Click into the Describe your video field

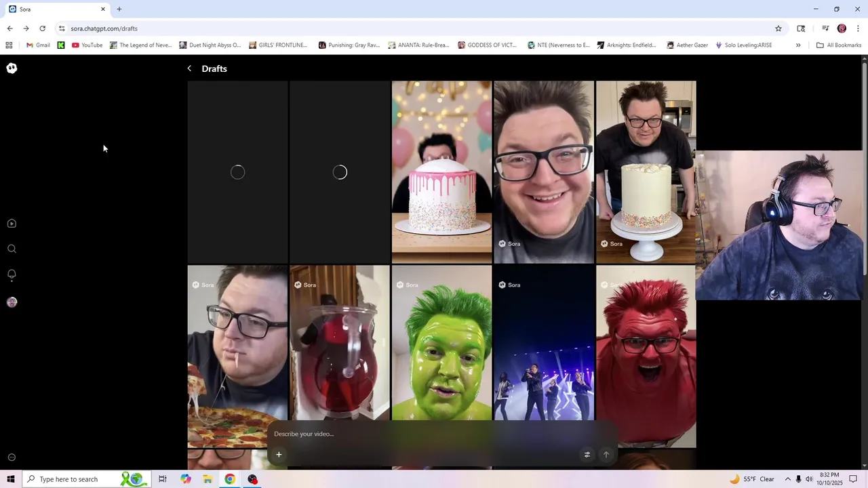pos(441,434)
